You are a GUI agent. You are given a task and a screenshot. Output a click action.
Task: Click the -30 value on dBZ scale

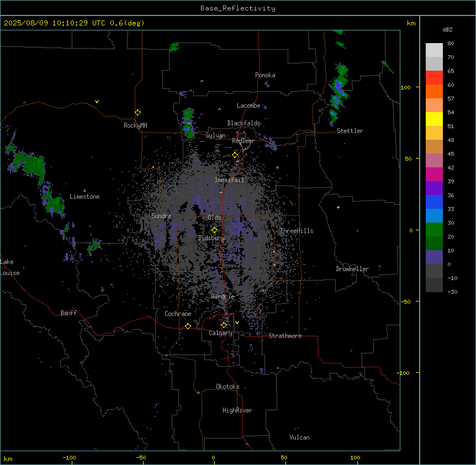pos(452,292)
